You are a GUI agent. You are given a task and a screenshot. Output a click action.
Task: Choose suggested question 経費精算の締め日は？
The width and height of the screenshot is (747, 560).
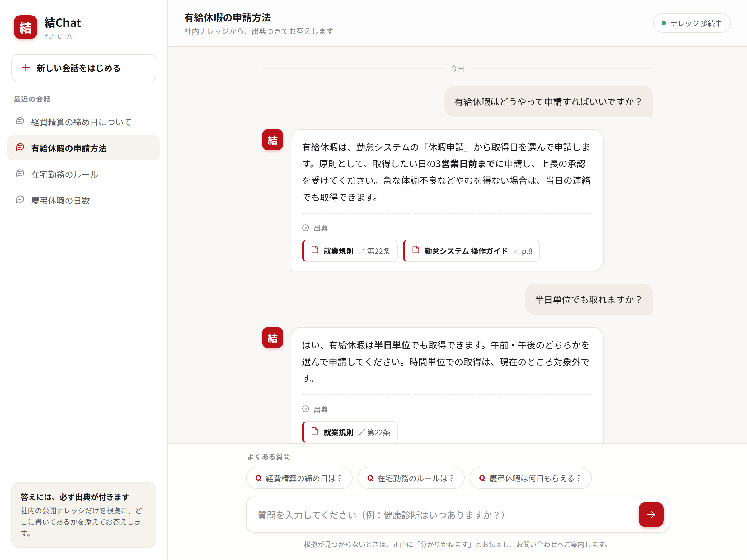pyautogui.click(x=299, y=478)
